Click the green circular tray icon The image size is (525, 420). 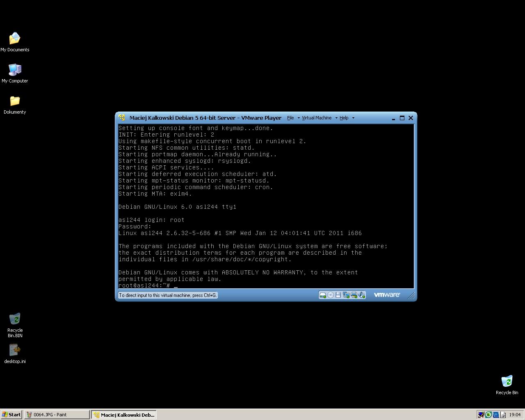click(x=488, y=415)
